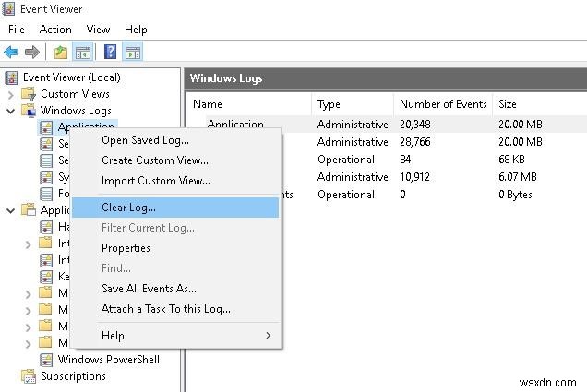Open the View menu
Viewport: 587px width, 392px height.
[98, 30]
